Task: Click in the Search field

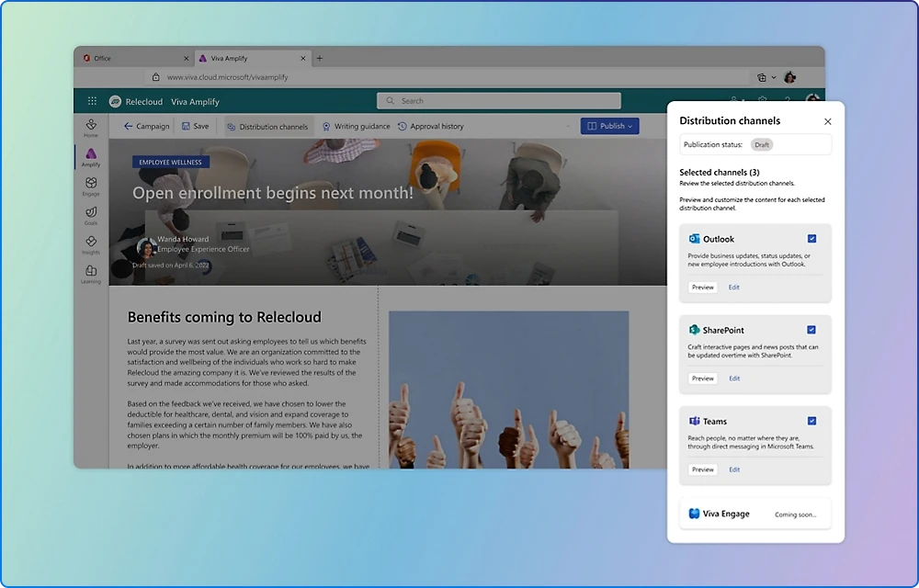Action: coord(499,101)
